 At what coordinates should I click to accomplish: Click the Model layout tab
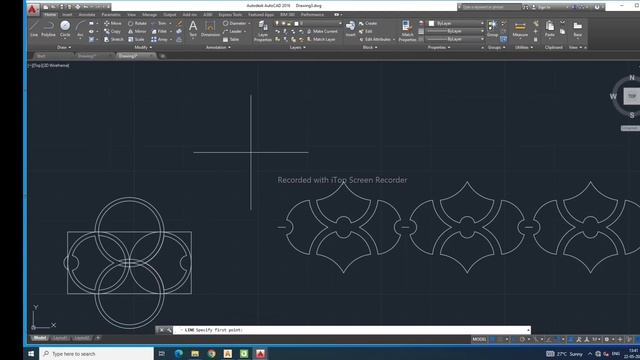click(40, 338)
